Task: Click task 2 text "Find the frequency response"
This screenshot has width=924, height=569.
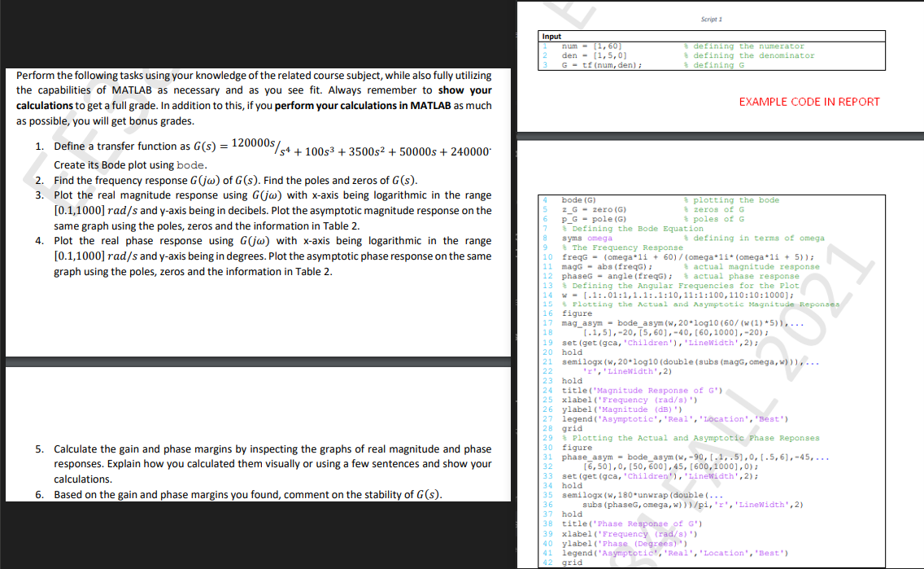Action: point(121,181)
